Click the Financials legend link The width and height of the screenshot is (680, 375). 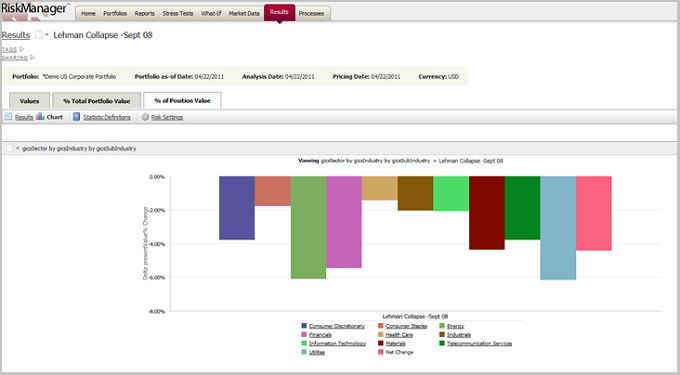[320, 335]
